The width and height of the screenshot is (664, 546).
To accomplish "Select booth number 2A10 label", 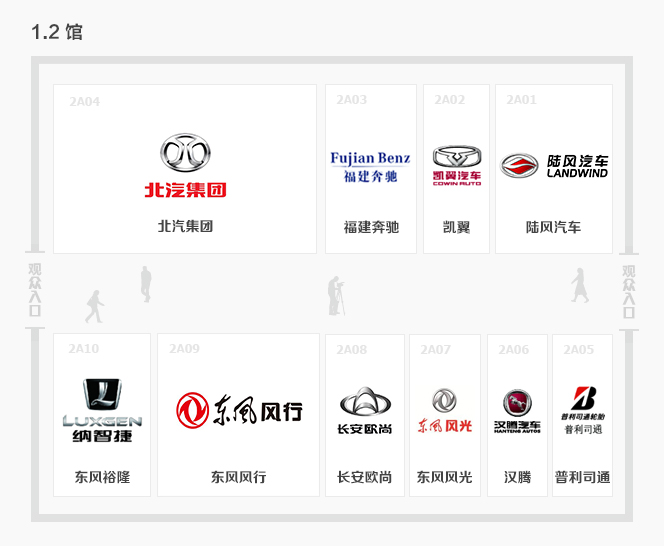I will (83, 349).
